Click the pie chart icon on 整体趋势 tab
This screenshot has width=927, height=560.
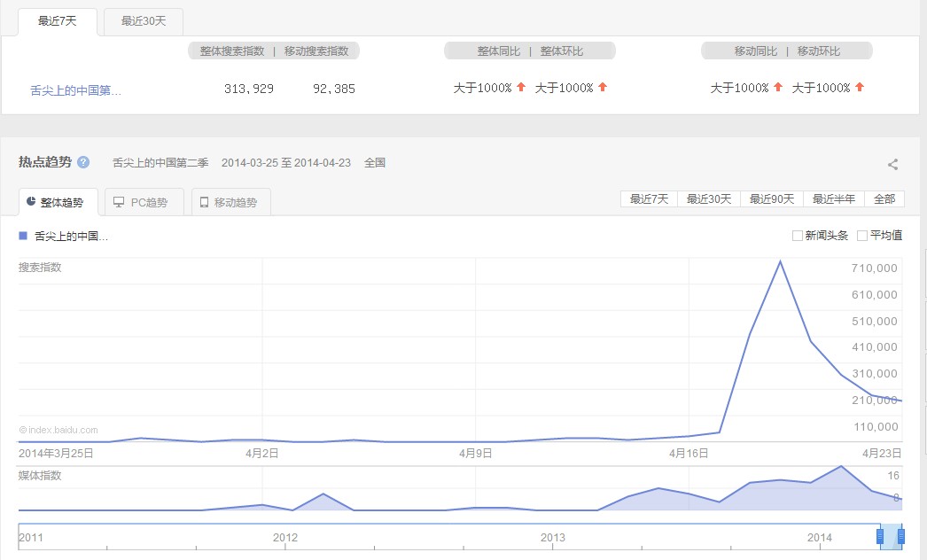(31, 202)
